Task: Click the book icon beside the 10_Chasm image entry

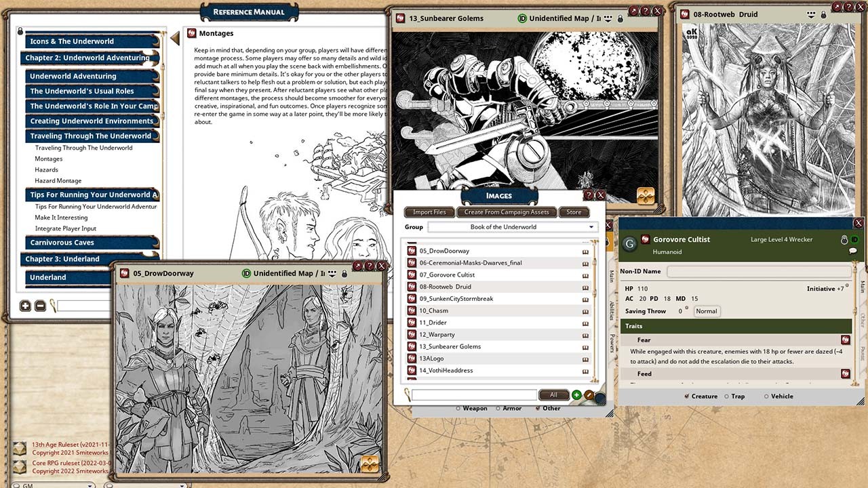Action: (585, 310)
